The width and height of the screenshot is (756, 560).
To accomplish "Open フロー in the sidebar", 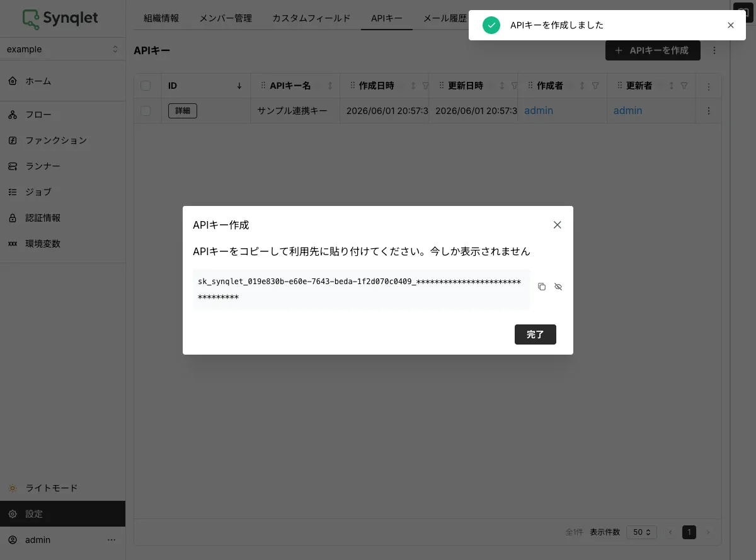I will click(62, 115).
